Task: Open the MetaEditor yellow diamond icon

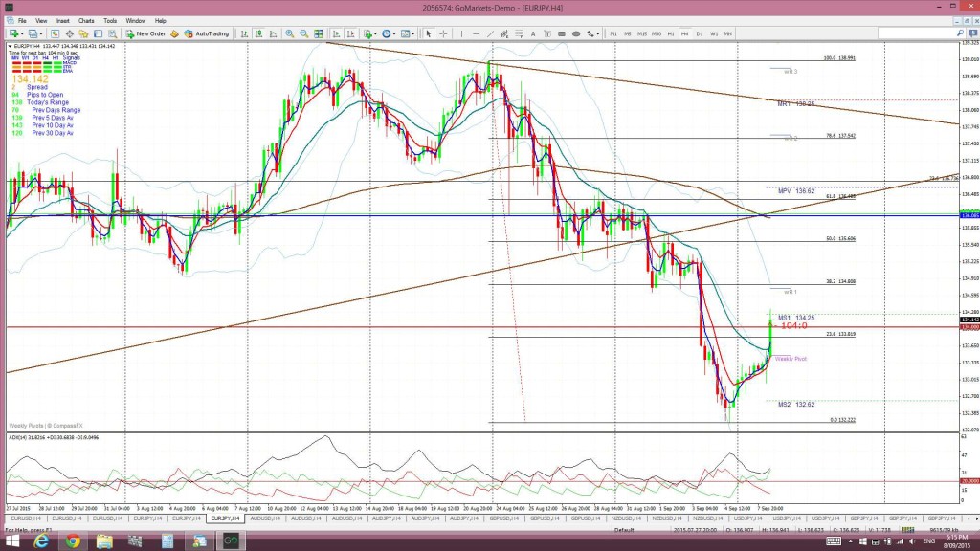Action: 174,33
